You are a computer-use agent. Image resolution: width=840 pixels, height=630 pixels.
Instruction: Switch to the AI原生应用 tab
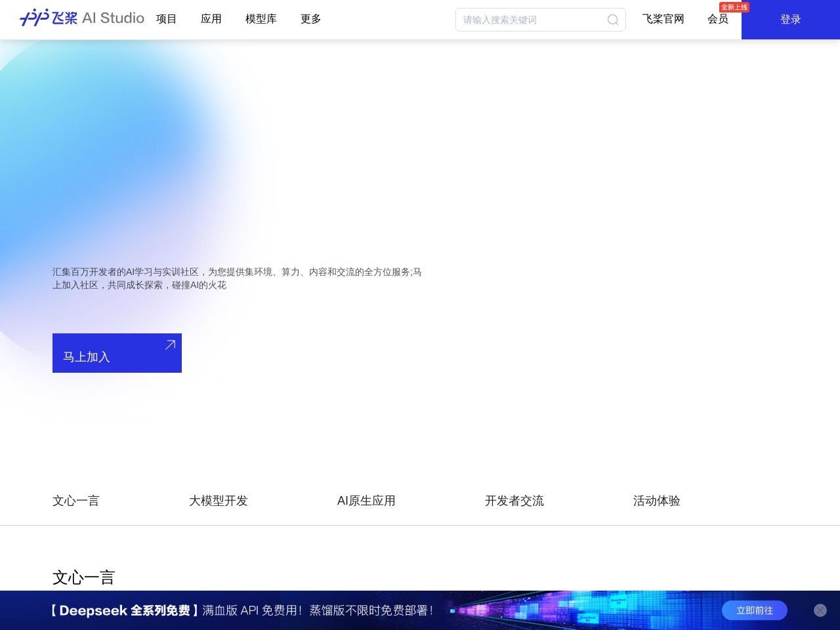point(366,501)
